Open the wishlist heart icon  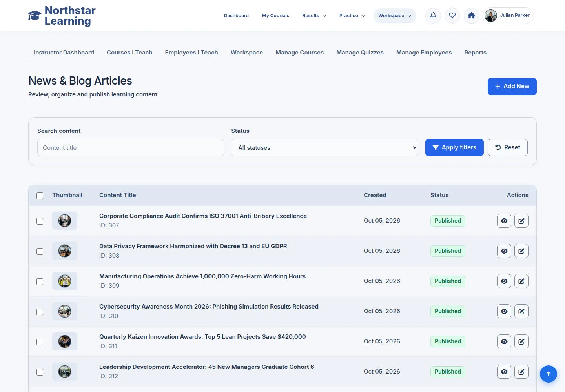coord(452,16)
